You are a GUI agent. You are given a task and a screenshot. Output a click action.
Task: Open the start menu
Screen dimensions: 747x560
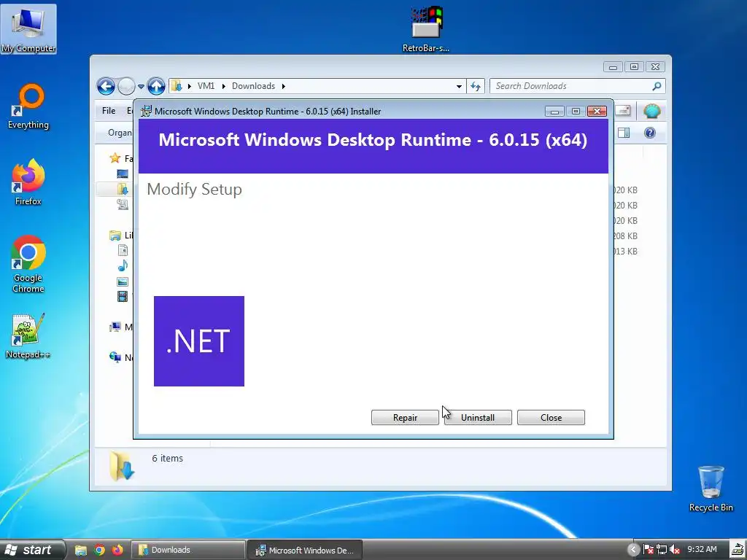pyautogui.click(x=31, y=550)
